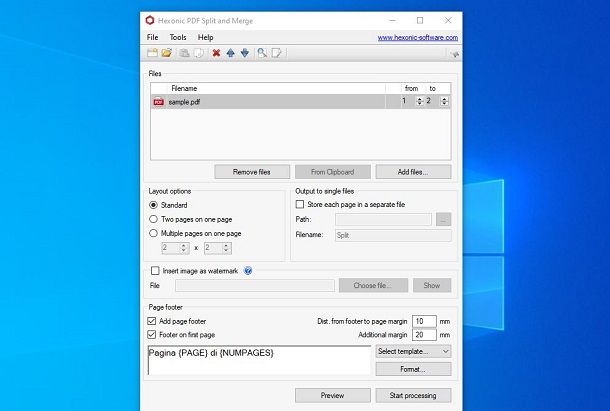The width and height of the screenshot is (610, 411).
Task: Click the 'from' page stepper for sample.pdf
Action: [419, 101]
